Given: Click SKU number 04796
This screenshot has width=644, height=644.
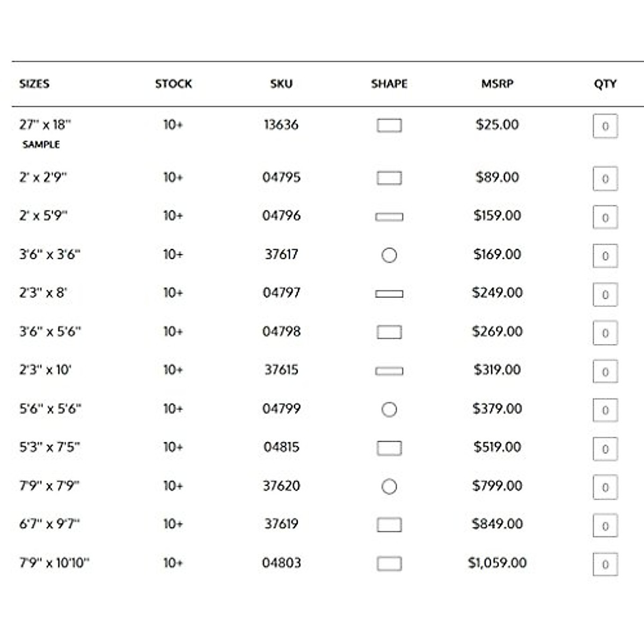Looking at the screenshot, I should coord(281,216).
